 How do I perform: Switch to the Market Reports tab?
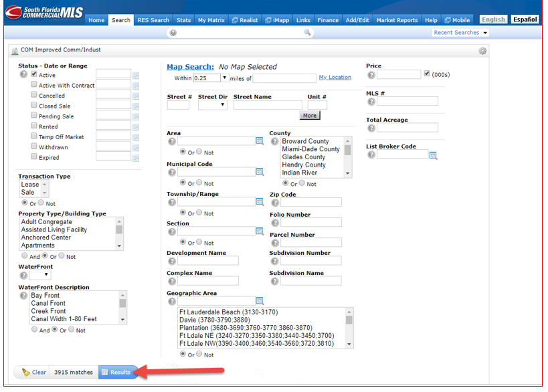[x=397, y=20]
